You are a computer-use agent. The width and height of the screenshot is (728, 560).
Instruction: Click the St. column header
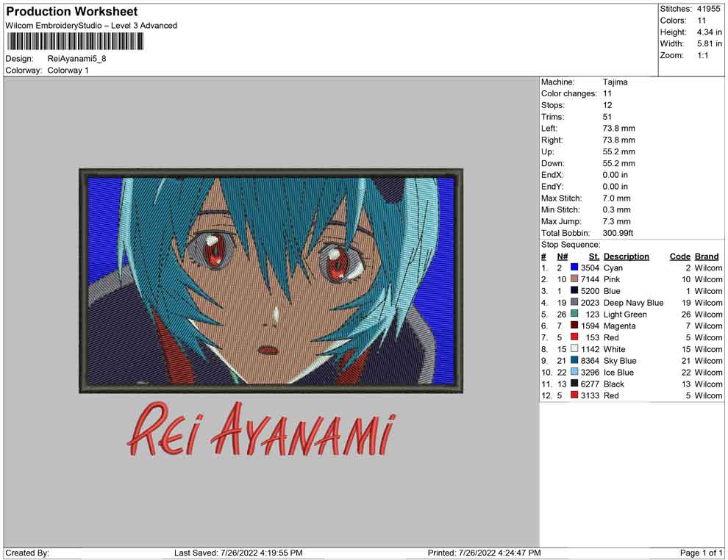click(593, 256)
